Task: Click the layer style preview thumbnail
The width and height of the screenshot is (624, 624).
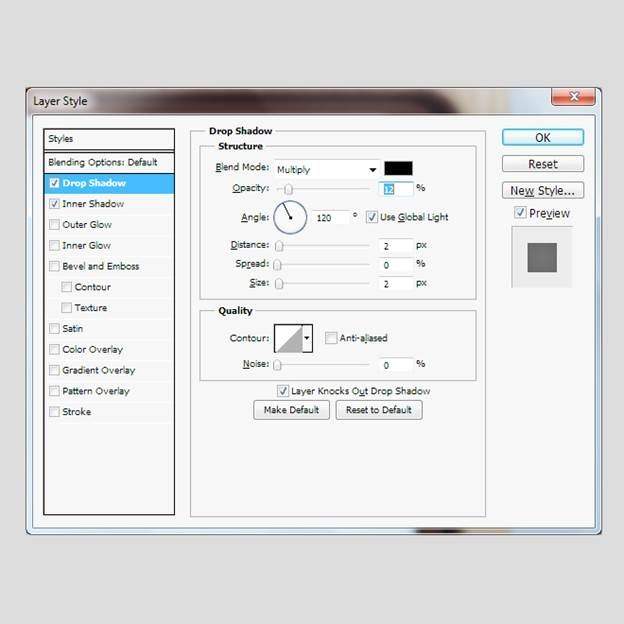Action: 541,257
